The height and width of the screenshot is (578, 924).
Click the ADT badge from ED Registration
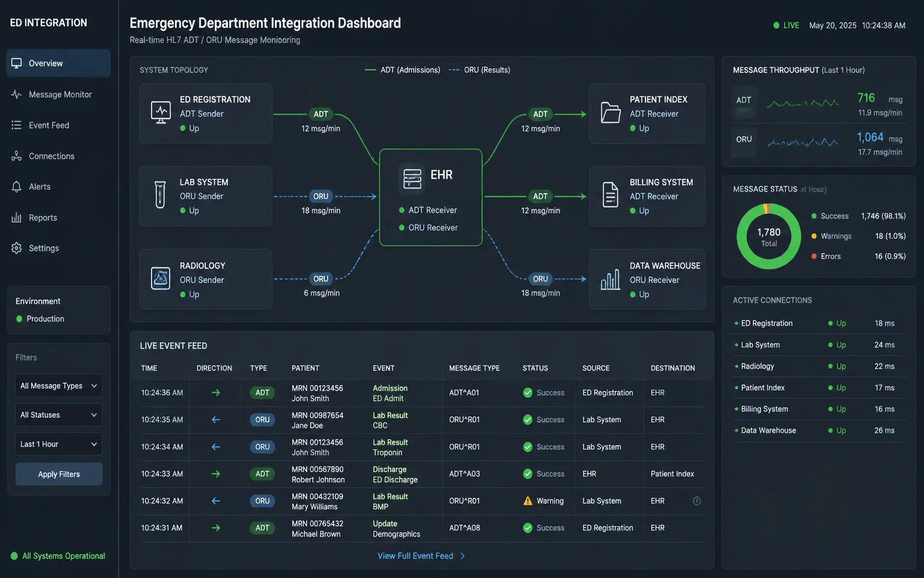point(321,114)
